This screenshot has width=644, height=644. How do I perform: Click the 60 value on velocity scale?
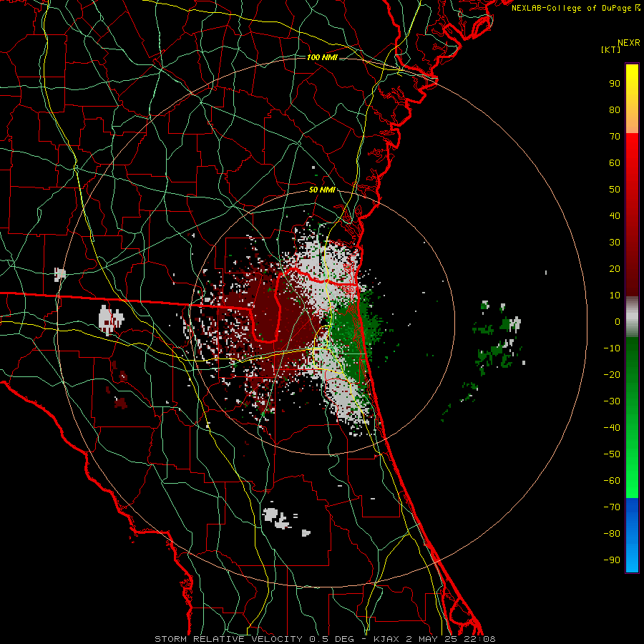[x=615, y=162]
